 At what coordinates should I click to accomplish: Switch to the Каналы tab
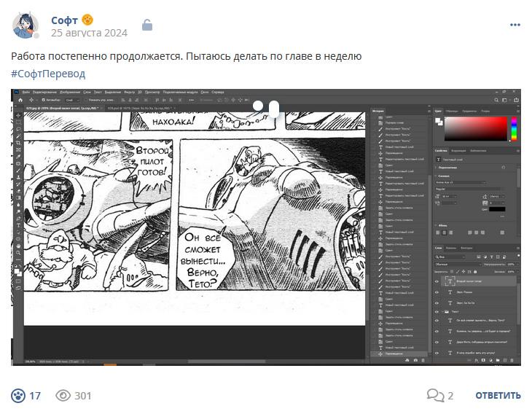coord(450,248)
